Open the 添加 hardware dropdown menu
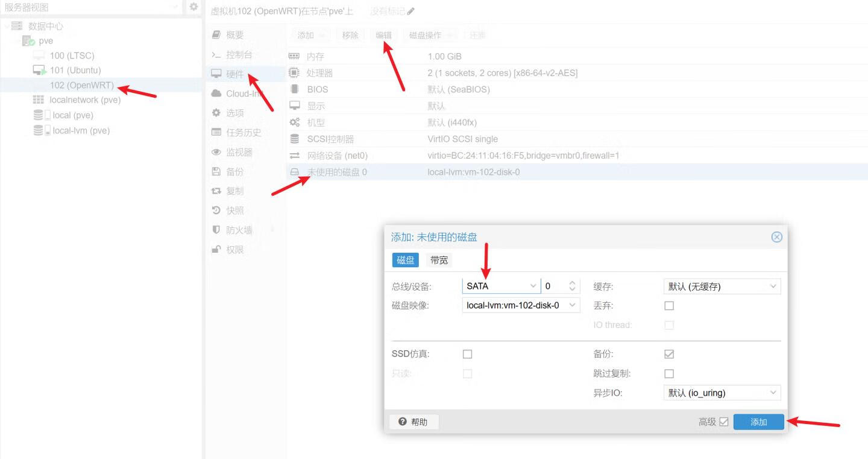The height and width of the screenshot is (459, 868). coord(310,35)
